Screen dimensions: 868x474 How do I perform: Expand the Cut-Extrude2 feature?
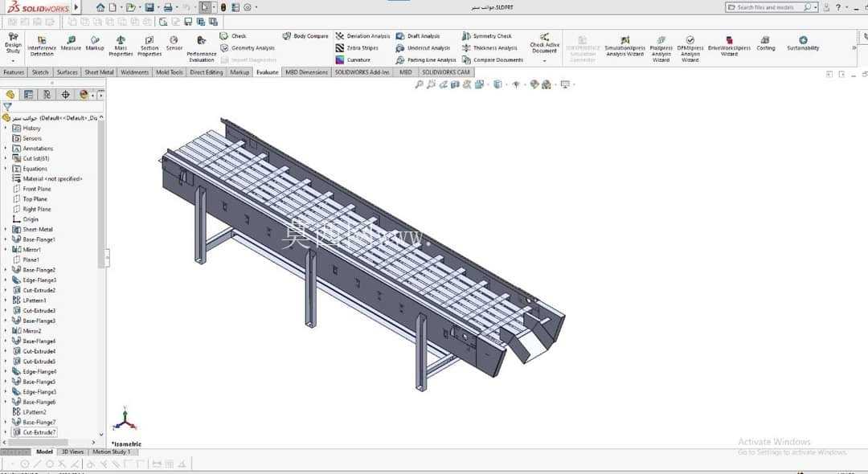coord(6,290)
